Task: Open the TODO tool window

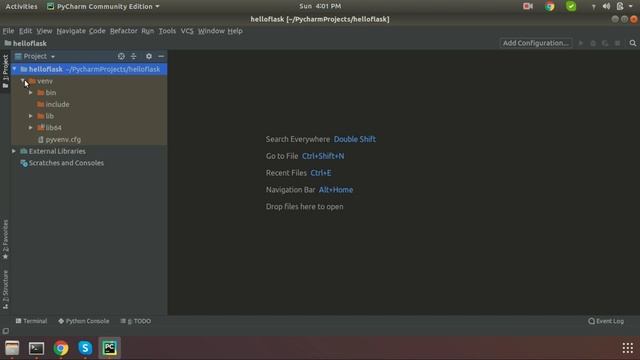Action: [136, 321]
